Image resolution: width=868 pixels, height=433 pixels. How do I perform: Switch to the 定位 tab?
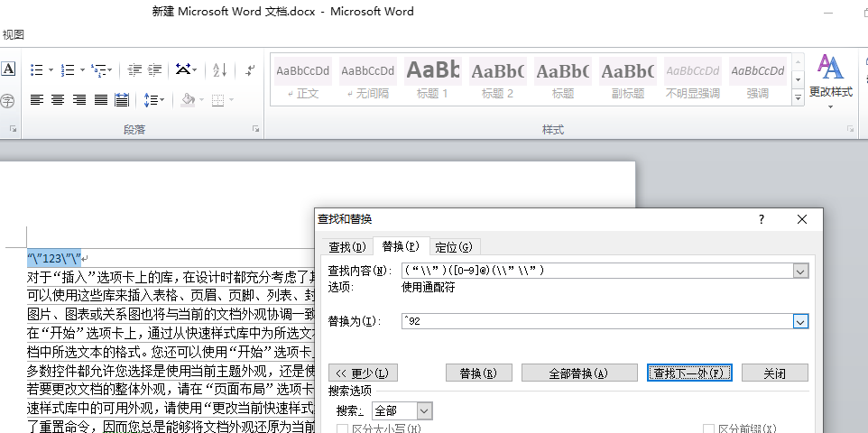(454, 247)
